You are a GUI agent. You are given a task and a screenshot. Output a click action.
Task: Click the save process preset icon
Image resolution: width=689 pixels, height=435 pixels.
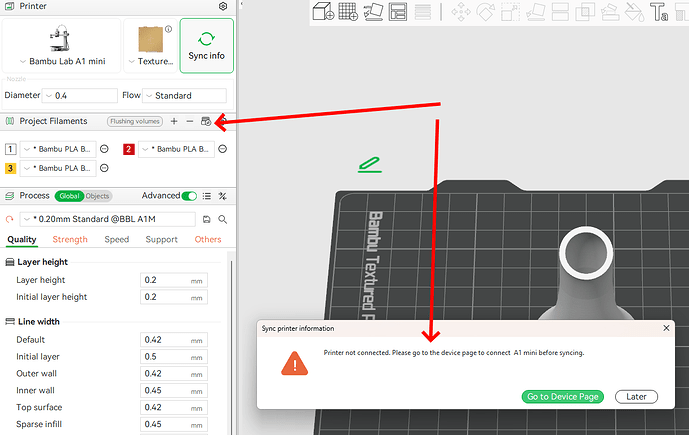(207, 219)
